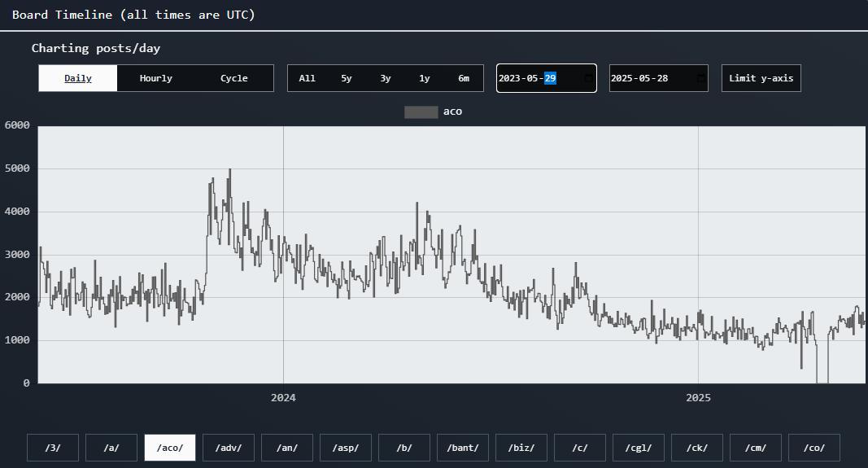Select the /a/ board

pyautogui.click(x=111, y=448)
